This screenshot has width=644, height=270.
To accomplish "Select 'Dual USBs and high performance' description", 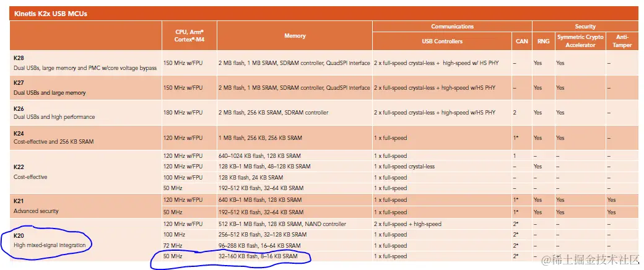I will pos(54,116).
